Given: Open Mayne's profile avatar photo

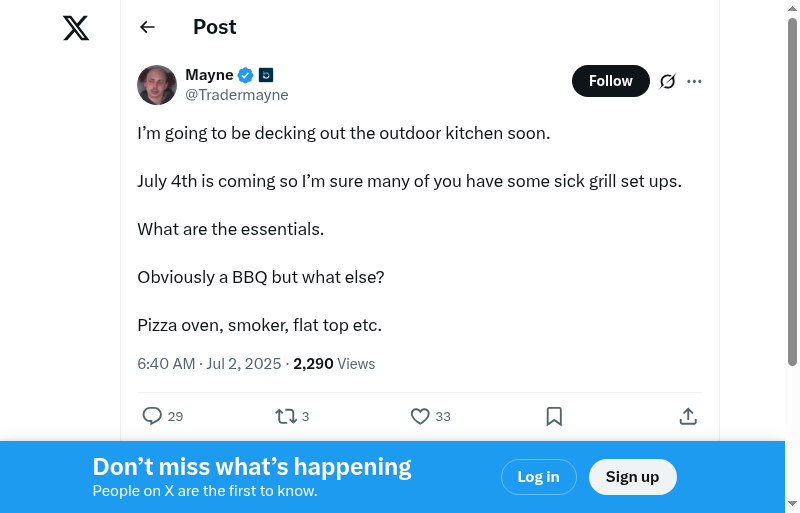Looking at the screenshot, I should click(157, 85).
